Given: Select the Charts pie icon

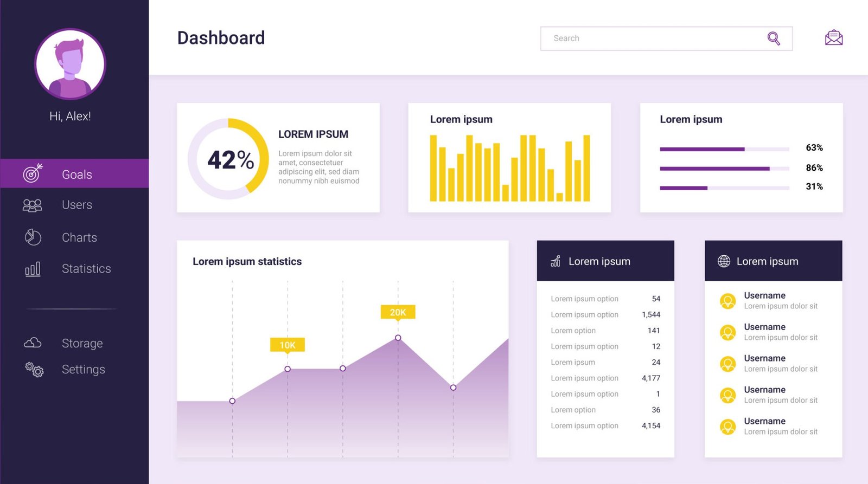Looking at the screenshot, I should (33, 237).
